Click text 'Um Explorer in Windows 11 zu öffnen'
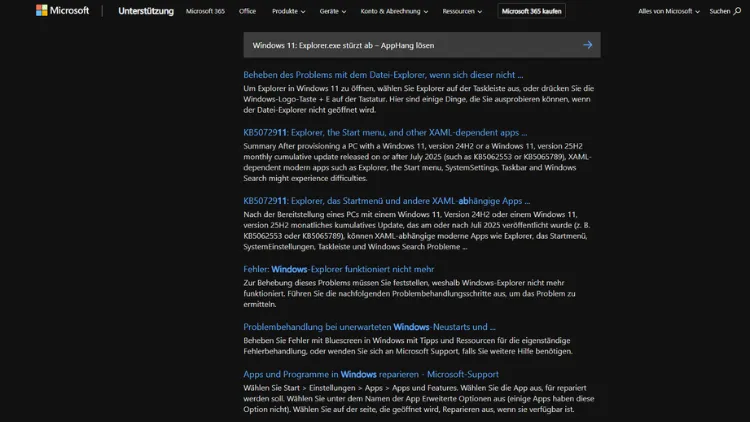750x422 pixels. [309, 89]
